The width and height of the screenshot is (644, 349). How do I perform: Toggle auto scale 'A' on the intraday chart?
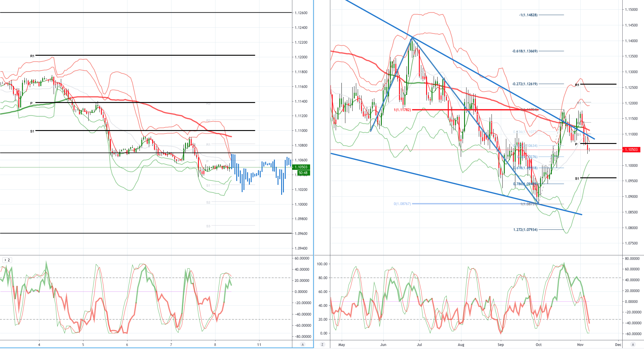pyautogui.click(x=303, y=344)
